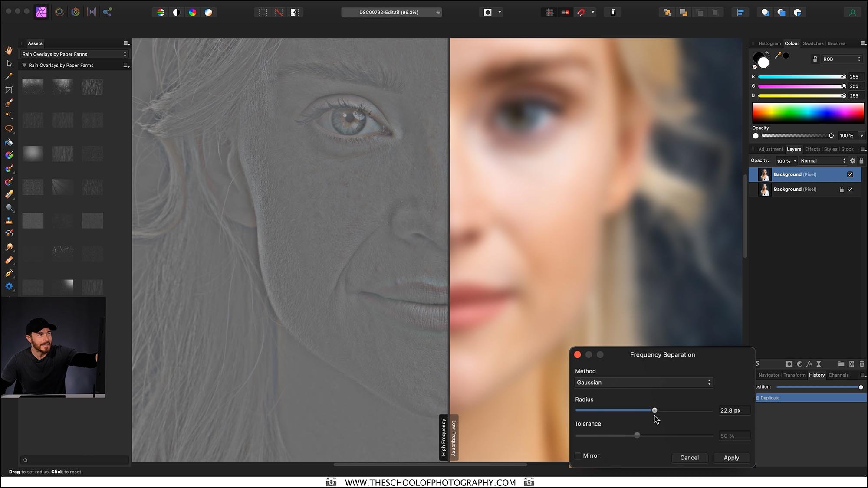Pick a rain overlay asset thumbnail

pyautogui.click(x=33, y=87)
